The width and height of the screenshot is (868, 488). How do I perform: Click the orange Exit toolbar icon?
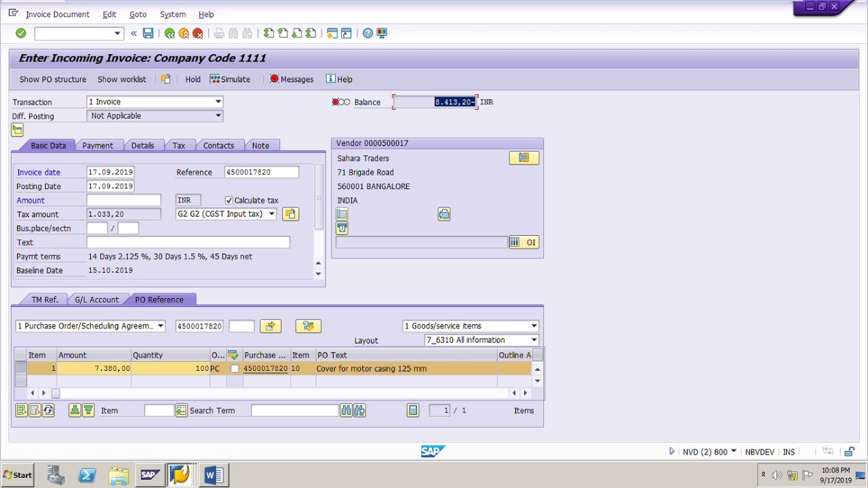pos(184,33)
